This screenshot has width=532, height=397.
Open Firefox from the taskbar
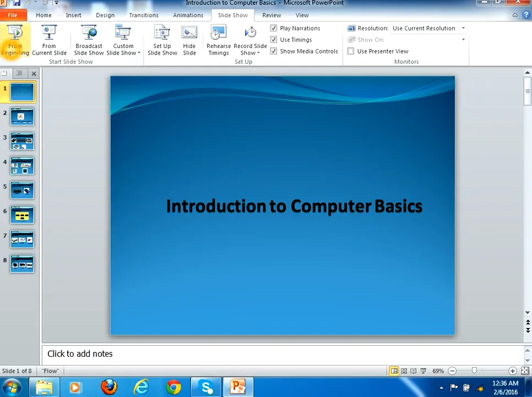[x=109, y=387]
